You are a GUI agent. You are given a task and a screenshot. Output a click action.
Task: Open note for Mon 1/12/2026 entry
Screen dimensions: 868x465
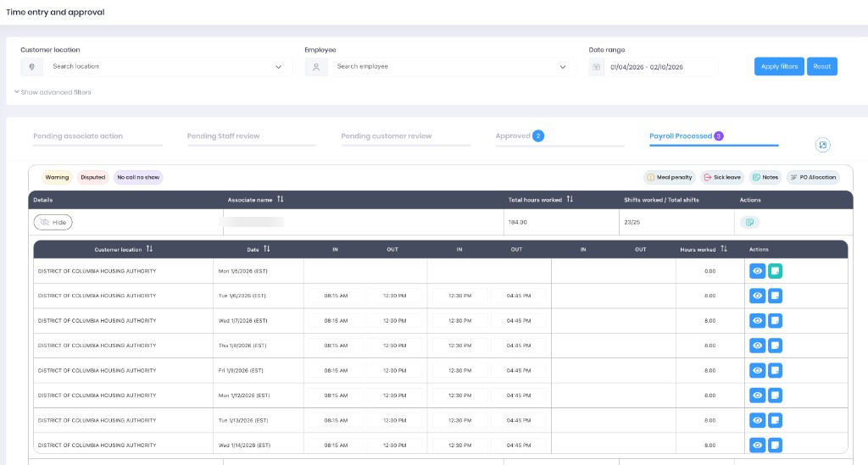click(x=775, y=396)
